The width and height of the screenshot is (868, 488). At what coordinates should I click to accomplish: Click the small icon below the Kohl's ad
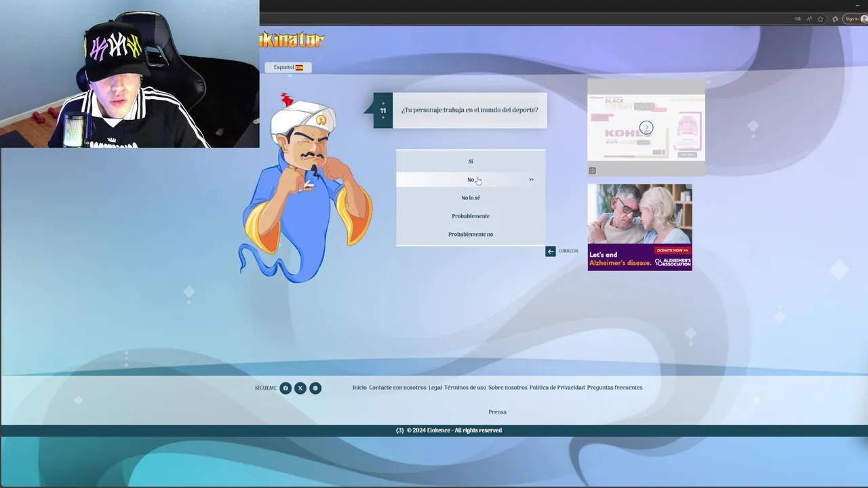[592, 171]
